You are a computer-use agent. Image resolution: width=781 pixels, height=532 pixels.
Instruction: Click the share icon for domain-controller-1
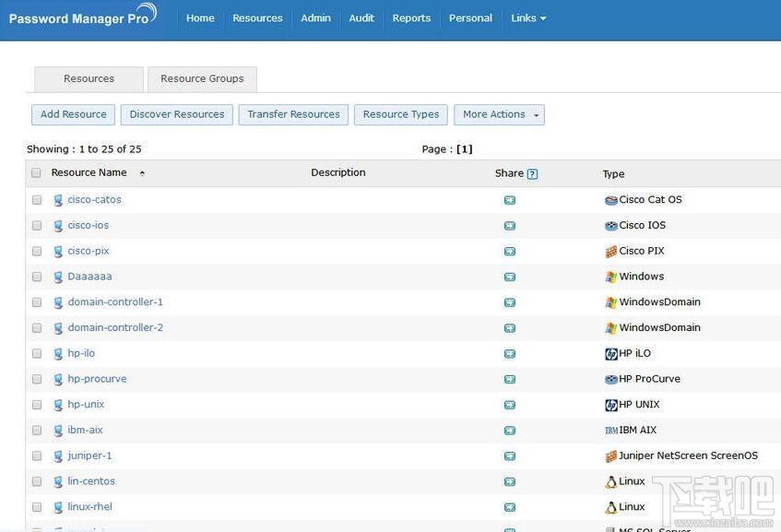pos(510,302)
